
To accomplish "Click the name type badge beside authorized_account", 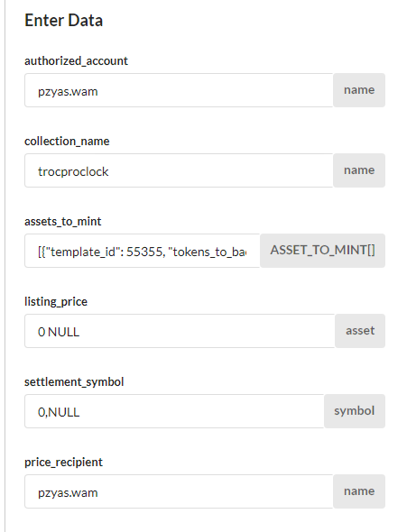I will [x=359, y=90].
